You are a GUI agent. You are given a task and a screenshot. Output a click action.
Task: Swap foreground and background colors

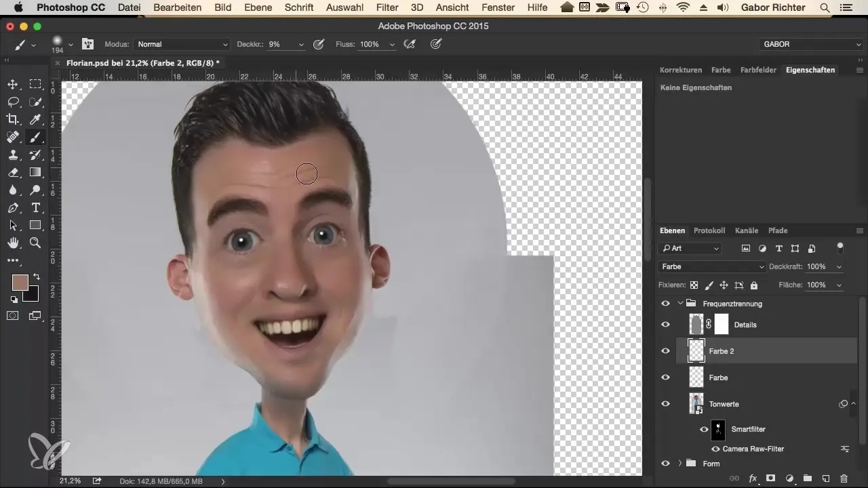click(x=35, y=277)
